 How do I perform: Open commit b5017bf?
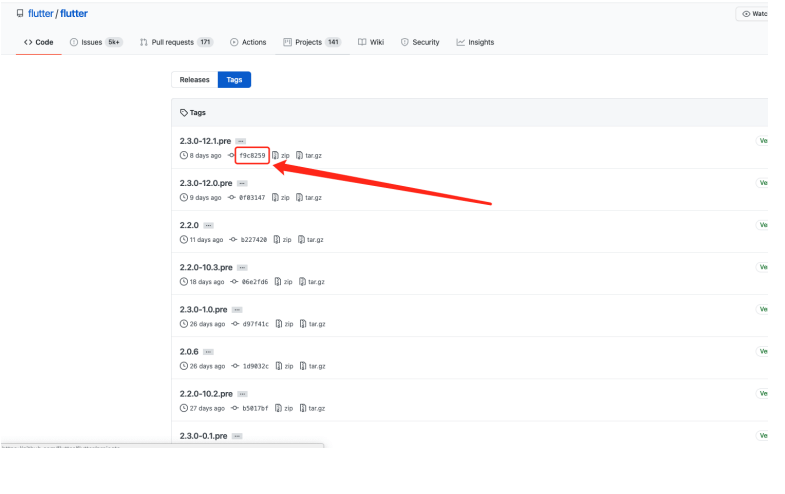(x=255, y=408)
